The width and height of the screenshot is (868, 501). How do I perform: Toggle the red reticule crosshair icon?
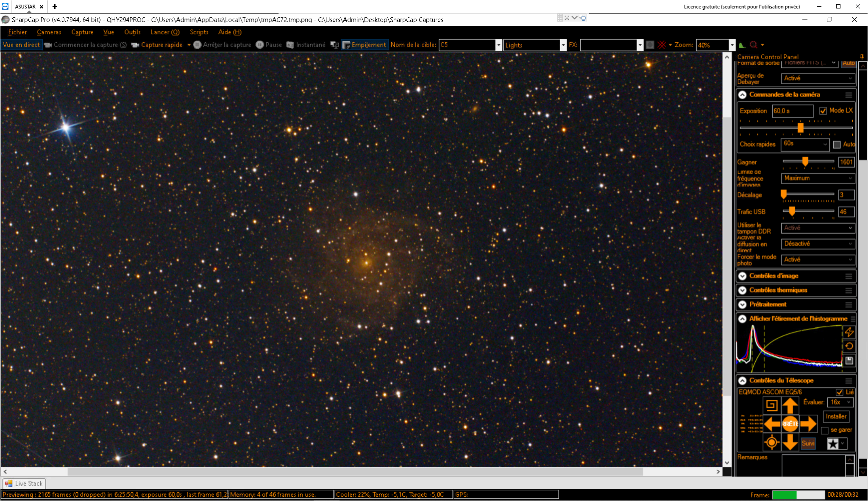662,45
